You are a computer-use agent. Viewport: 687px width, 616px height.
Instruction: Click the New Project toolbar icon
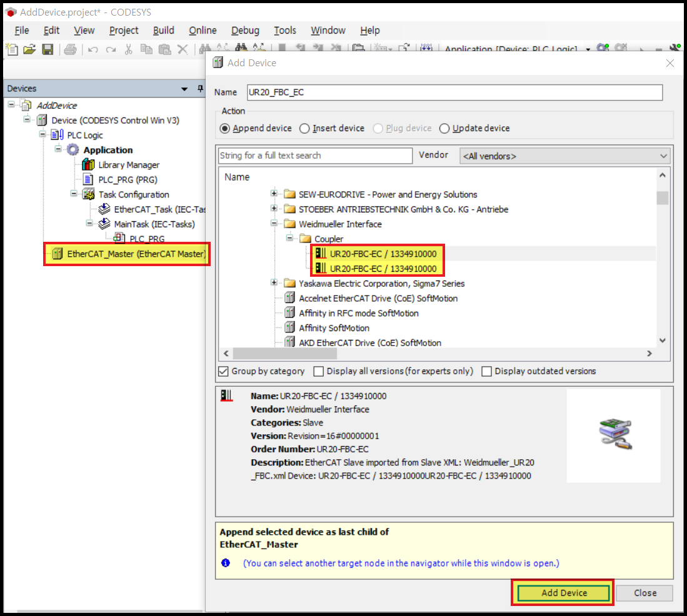pos(12,49)
